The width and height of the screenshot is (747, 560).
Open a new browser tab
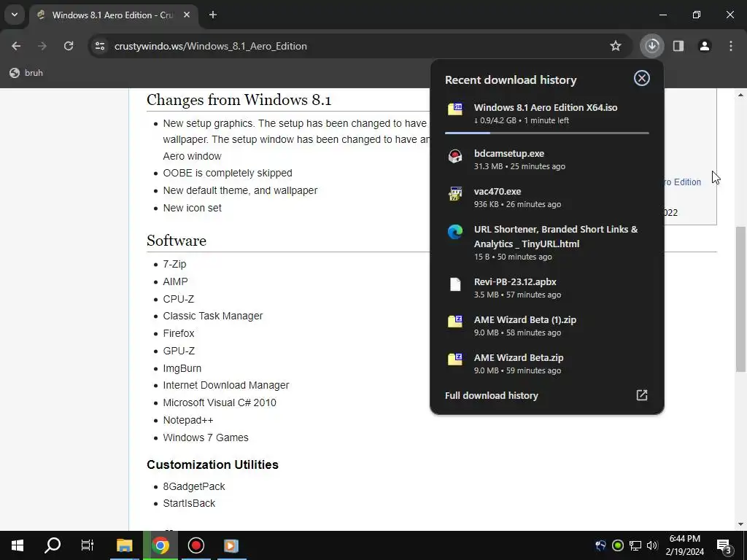point(213,15)
